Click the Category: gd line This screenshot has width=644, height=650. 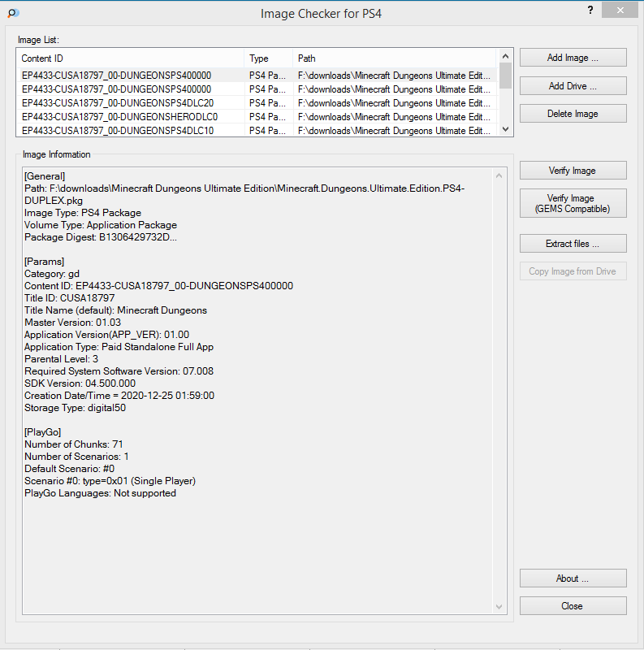pyautogui.click(x=52, y=274)
